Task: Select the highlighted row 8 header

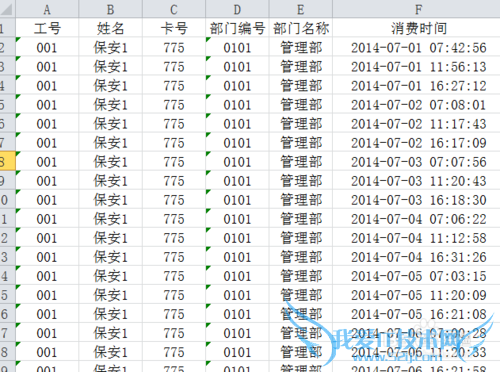Action: pos(7,161)
